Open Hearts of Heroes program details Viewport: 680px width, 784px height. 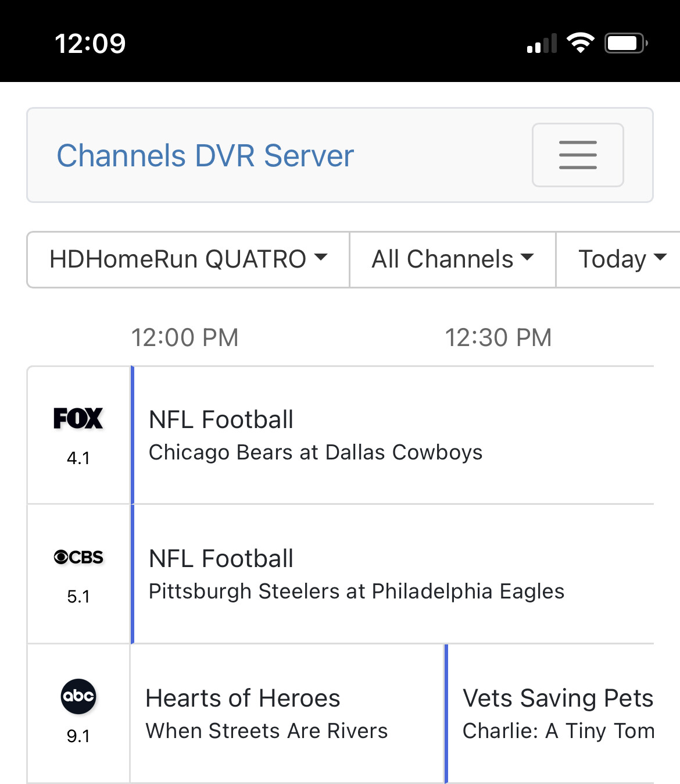point(266,714)
